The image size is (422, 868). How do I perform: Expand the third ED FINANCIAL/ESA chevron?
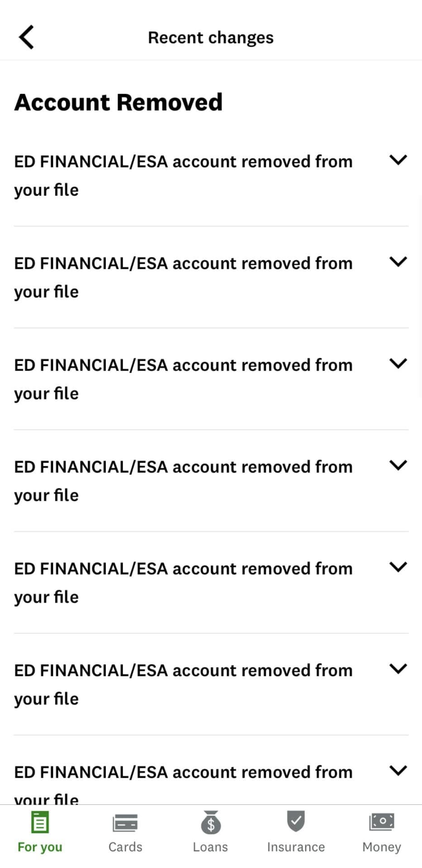(398, 363)
